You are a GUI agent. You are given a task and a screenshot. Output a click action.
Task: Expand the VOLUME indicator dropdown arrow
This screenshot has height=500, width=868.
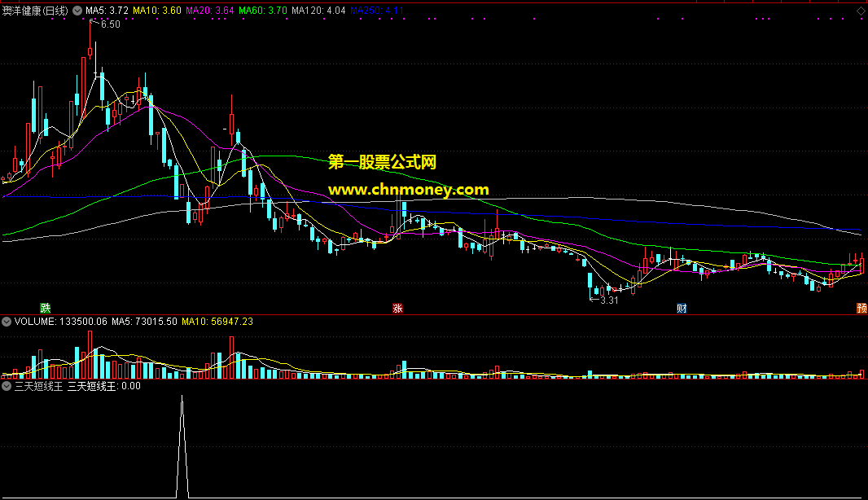point(7,322)
